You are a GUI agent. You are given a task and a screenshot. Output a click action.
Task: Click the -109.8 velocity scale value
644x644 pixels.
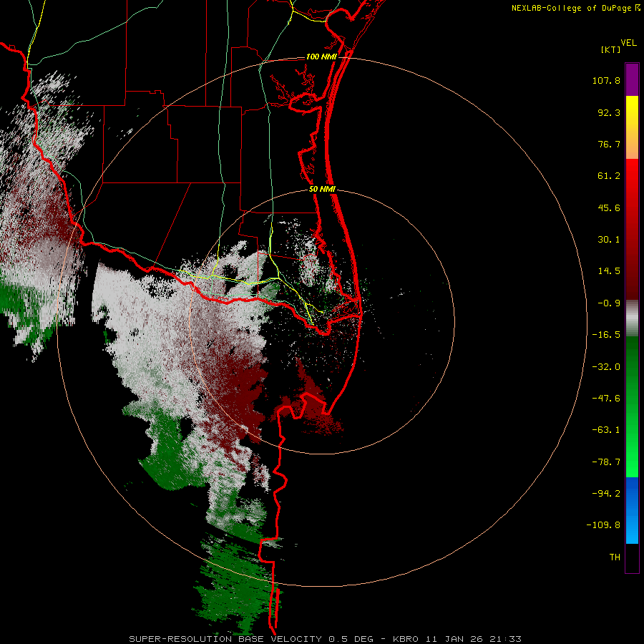tap(603, 525)
